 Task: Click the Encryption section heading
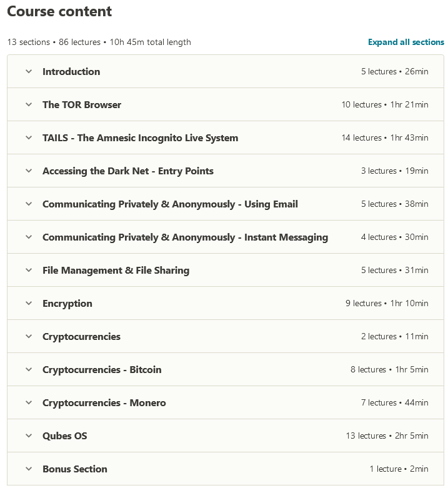pos(67,304)
